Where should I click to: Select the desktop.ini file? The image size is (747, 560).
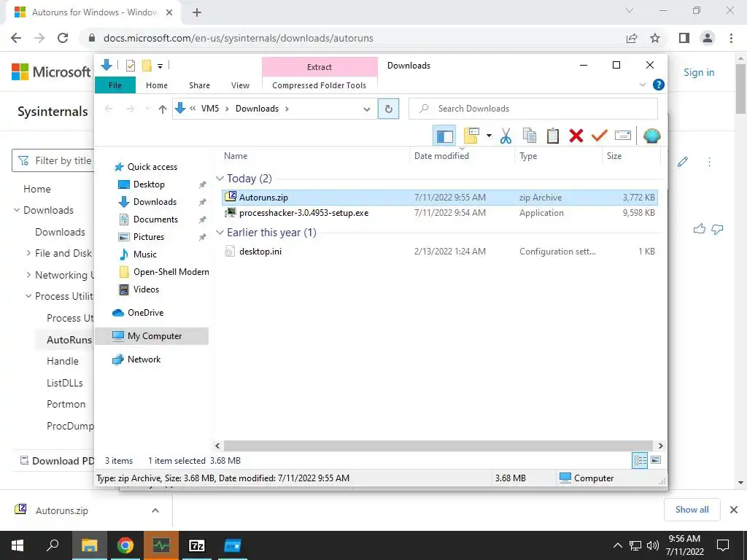coord(439,252)
